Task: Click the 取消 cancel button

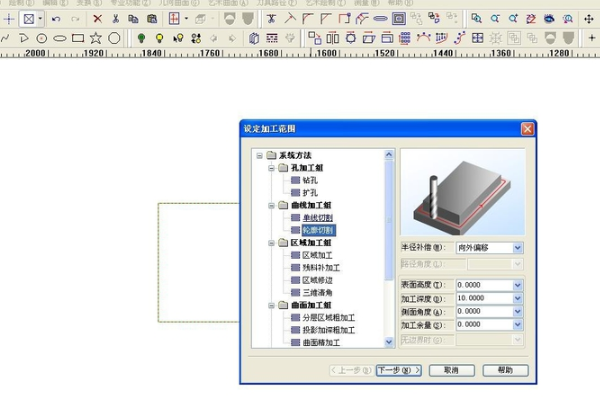Action: [x=451, y=370]
